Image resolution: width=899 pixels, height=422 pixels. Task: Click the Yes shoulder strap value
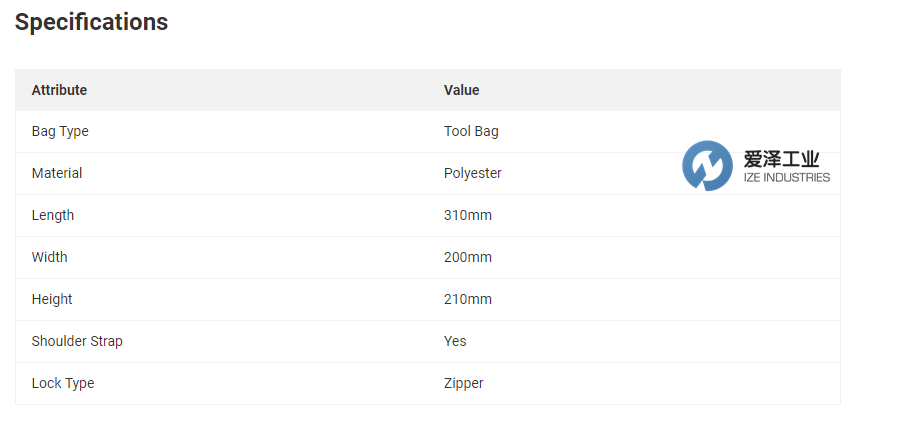(455, 341)
